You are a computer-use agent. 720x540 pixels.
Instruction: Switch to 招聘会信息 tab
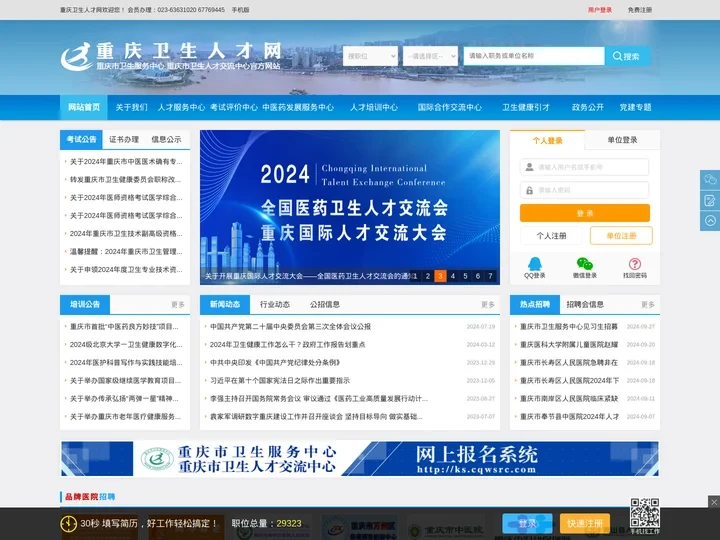point(585,304)
